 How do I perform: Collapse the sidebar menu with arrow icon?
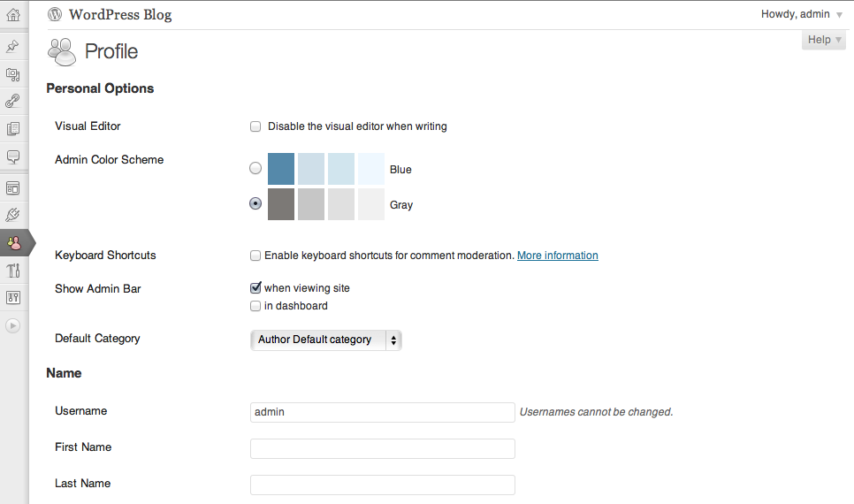click(13, 325)
